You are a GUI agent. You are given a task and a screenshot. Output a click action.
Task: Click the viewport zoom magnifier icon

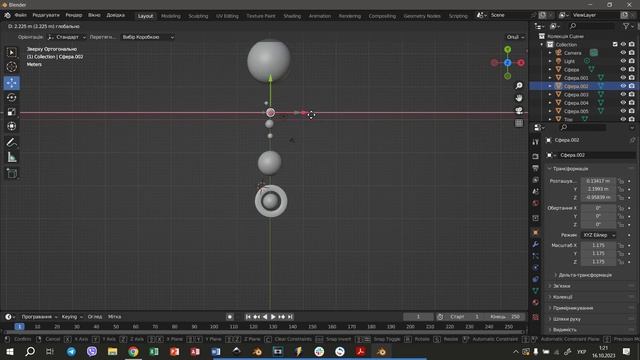click(x=519, y=86)
